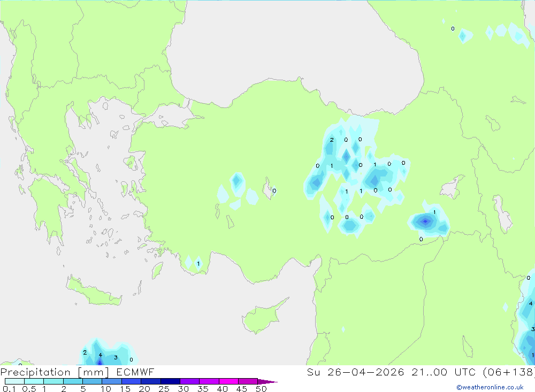Image resolution: width=535 pixels, height=392 pixels.
Task: Click the "UTC" label in the caption
Action: tap(466, 372)
